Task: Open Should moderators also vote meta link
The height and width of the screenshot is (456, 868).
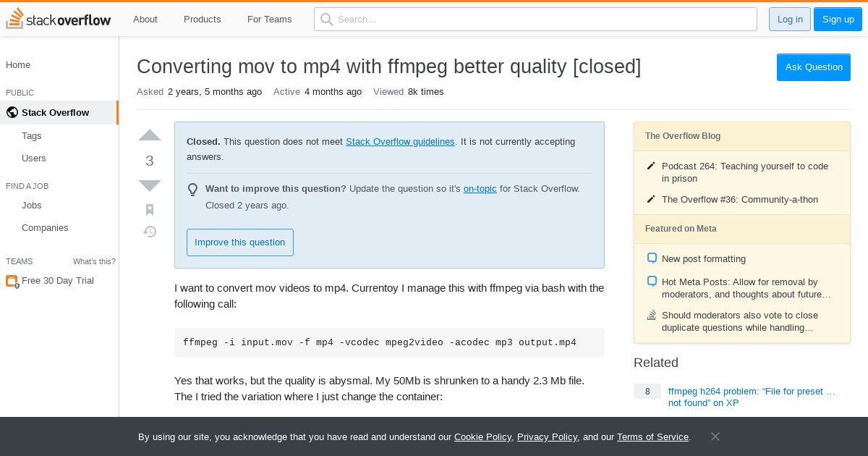Action: point(740,321)
